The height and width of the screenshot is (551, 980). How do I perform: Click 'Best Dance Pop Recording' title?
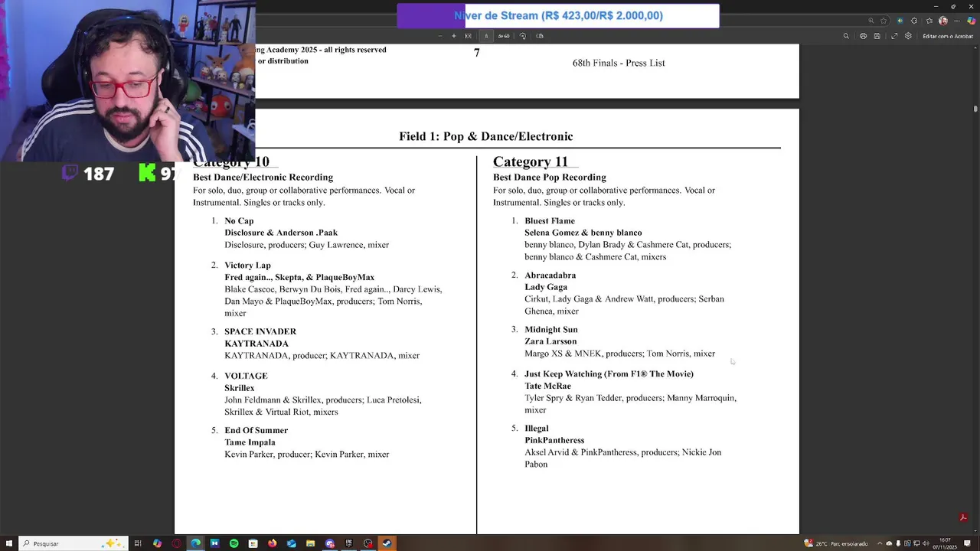549,178
